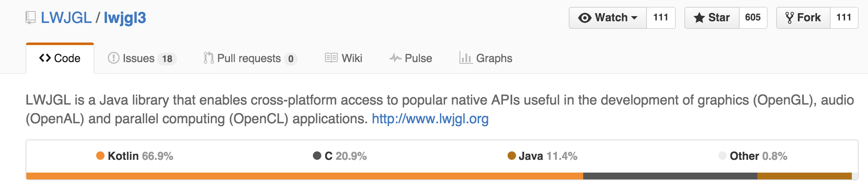The height and width of the screenshot is (193, 868).
Task: Visit the http://www.lwjgl.org link
Action: click(430, 119)
